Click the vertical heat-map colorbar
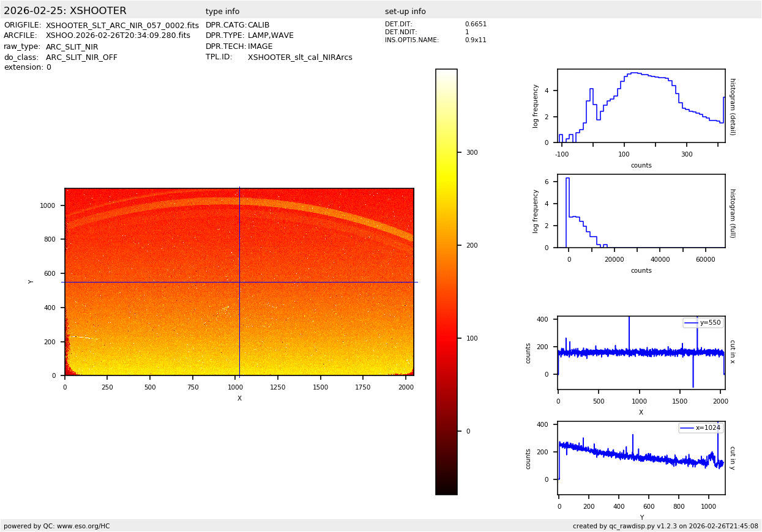The width and height of the screenshot is (762, 532). point(446,281)
